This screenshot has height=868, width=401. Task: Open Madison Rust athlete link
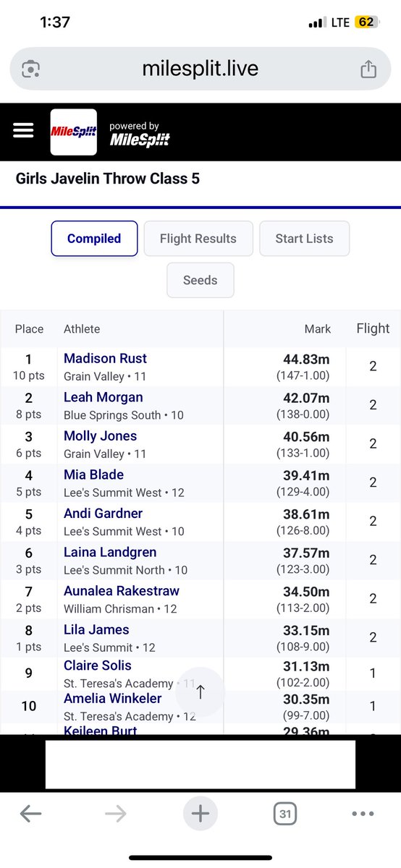point(106,358)
